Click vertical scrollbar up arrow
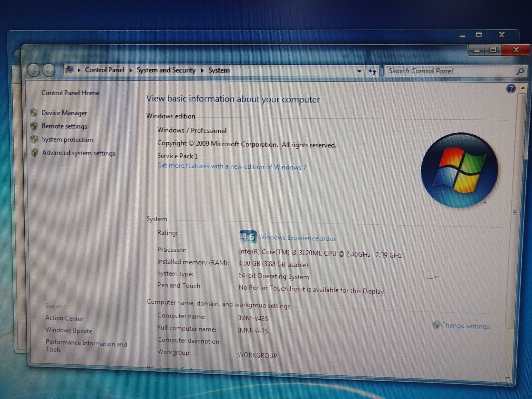This screenshot has height=399, width=532. 523,88
